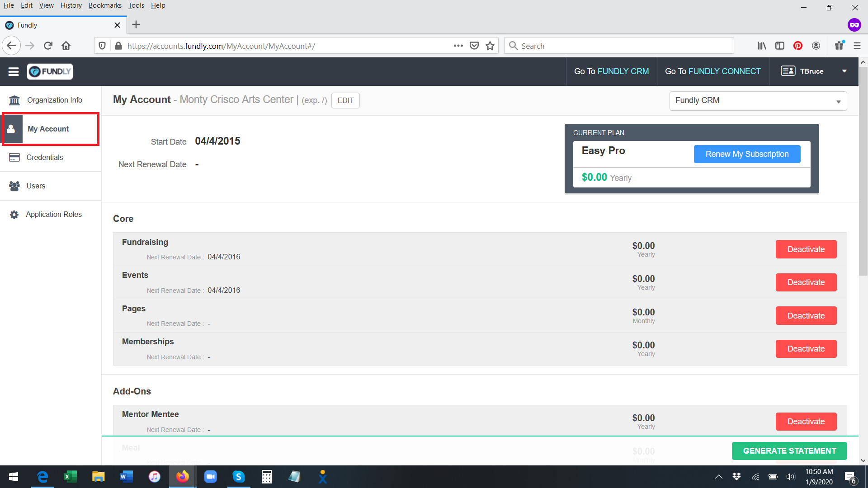The width and height of the screenshot is (868, 488).
Task: Open the History menu
Action: tap(71, 5)
